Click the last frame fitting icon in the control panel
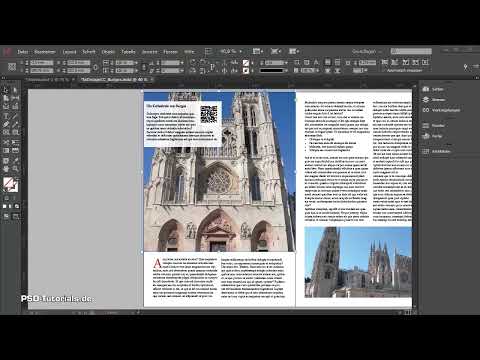Viewport: 480px width, 360px height. pos(425,62)
